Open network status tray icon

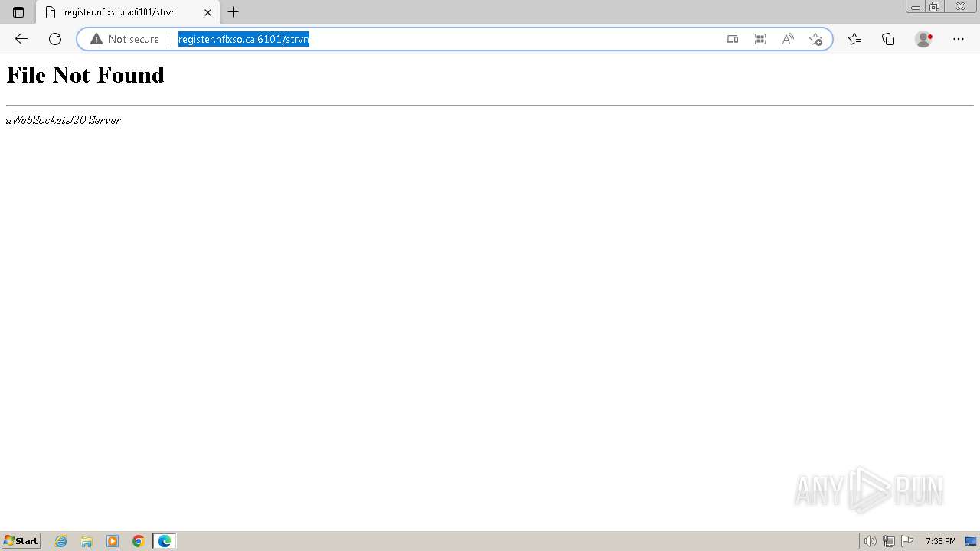pos(889,541)
